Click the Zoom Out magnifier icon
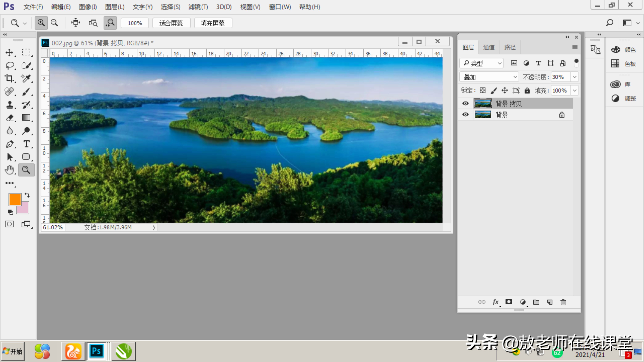The width and height of the screenshot is (644, 362). (x=54, y=23)
